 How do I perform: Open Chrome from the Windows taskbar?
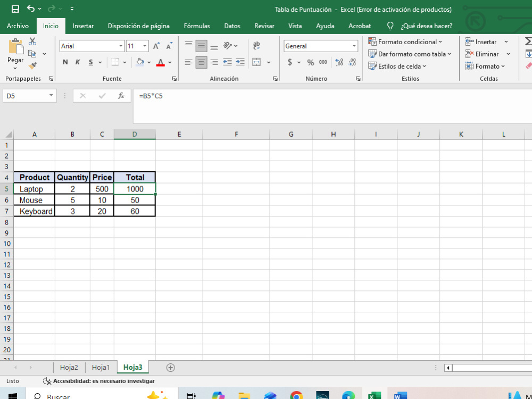[x=296, y=396]
